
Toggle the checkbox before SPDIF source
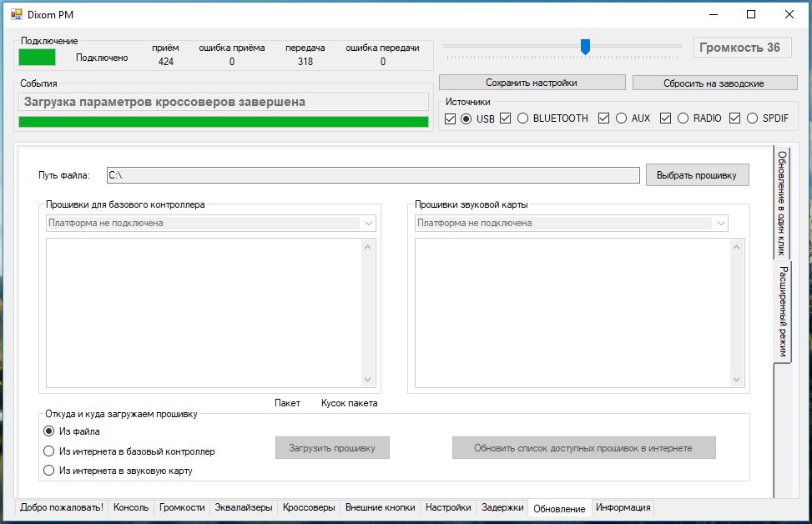pos(734,118)
